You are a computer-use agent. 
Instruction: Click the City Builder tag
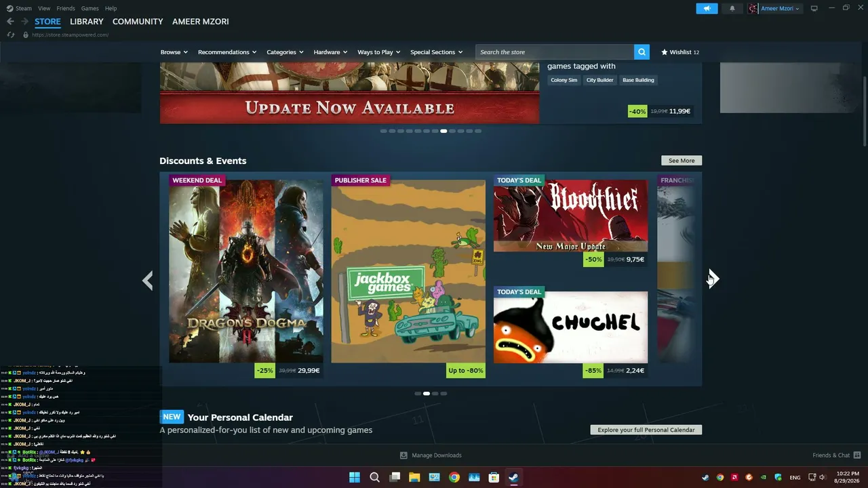tap(600, 80)
